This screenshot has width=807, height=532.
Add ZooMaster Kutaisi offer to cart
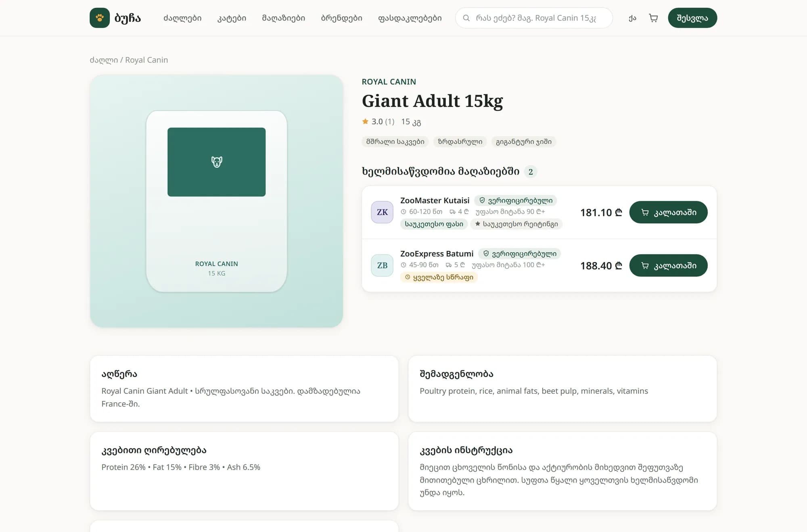(668, 212)
